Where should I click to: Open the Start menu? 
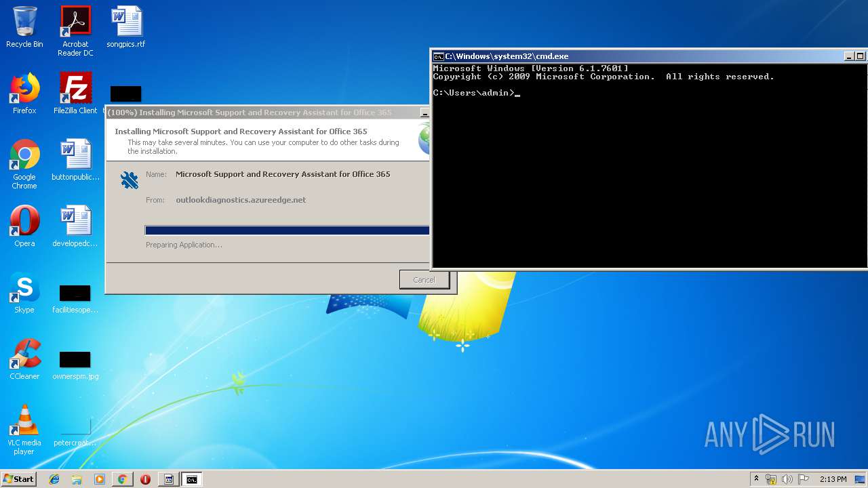click(19, 479)
